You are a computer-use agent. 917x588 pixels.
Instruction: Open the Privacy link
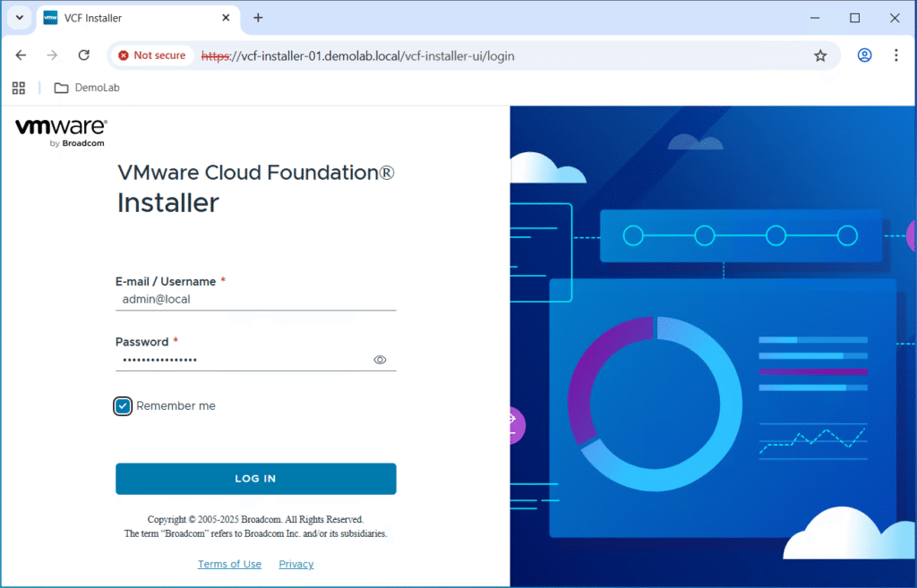tap(296, 564)
